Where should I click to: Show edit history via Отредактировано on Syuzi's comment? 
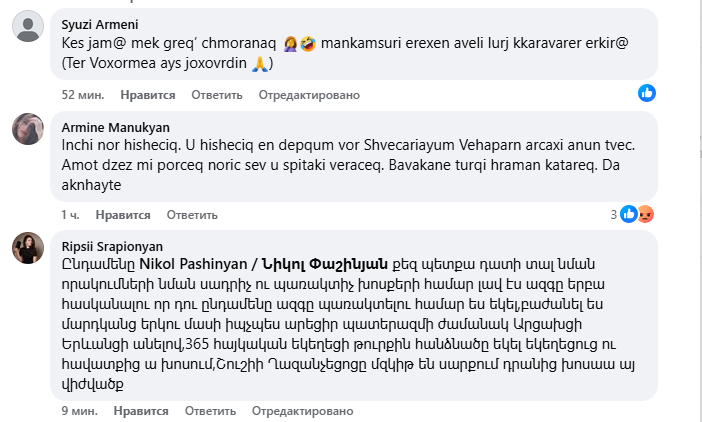(x=308, y=95)
